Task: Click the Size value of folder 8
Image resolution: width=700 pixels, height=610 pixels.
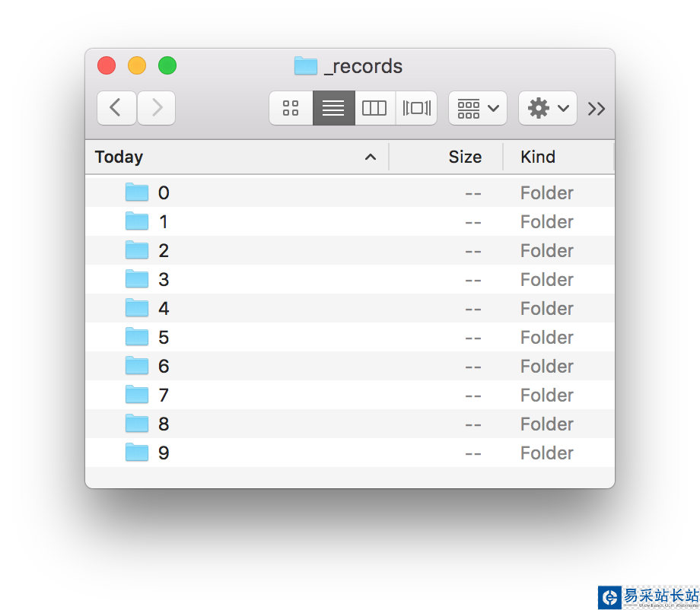Action: tap(473, 424)
